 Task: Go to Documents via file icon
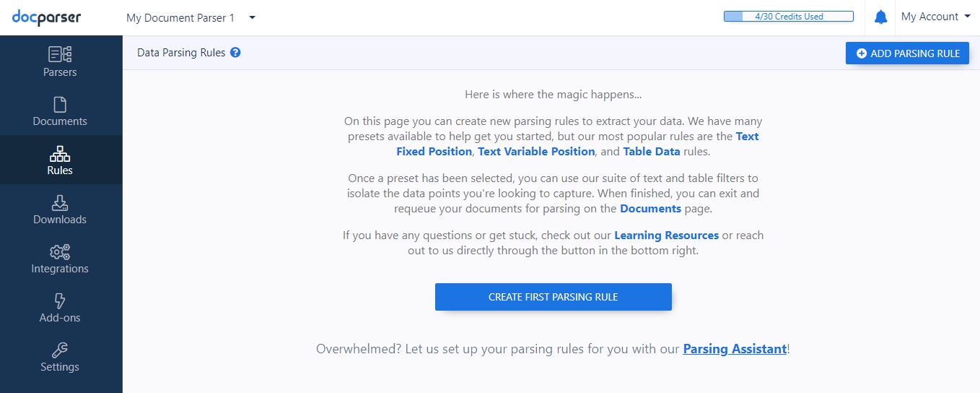click(60, 104)
